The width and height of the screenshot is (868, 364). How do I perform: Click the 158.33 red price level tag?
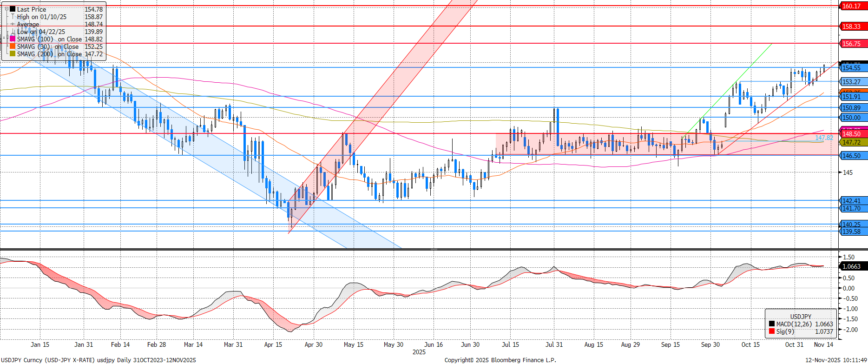pyautogui.click(x=853, y=26)
